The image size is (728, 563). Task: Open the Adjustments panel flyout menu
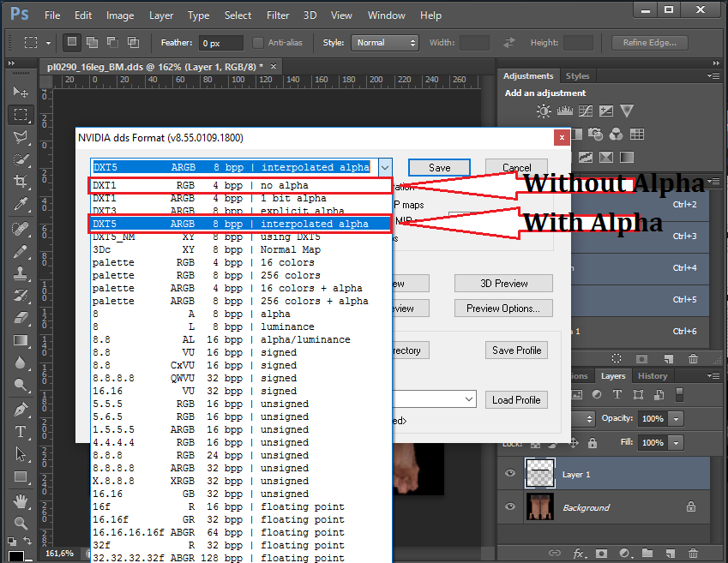tap(713, 75)
